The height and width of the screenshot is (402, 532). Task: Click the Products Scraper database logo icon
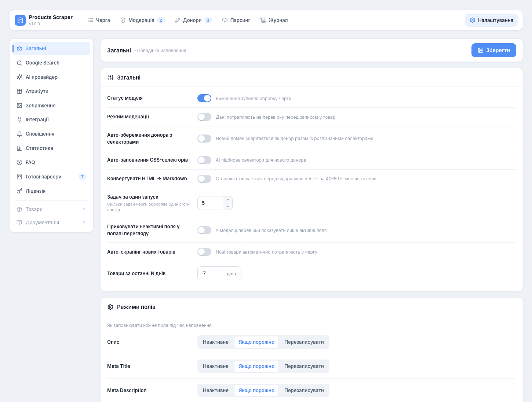(20, 20)
